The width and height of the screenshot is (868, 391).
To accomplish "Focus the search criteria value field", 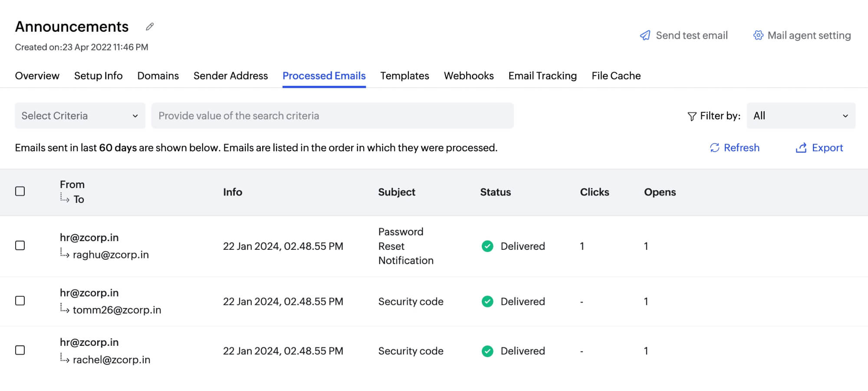I will point(332,116).
